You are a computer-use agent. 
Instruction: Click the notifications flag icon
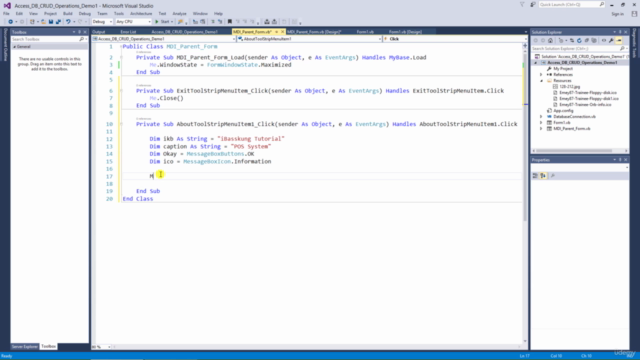[522, 4]
